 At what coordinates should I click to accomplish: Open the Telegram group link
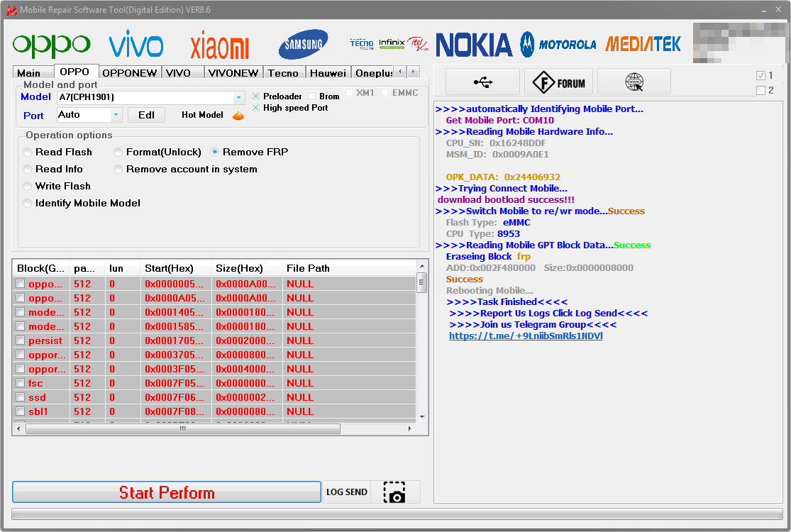(x=526, y=336)
